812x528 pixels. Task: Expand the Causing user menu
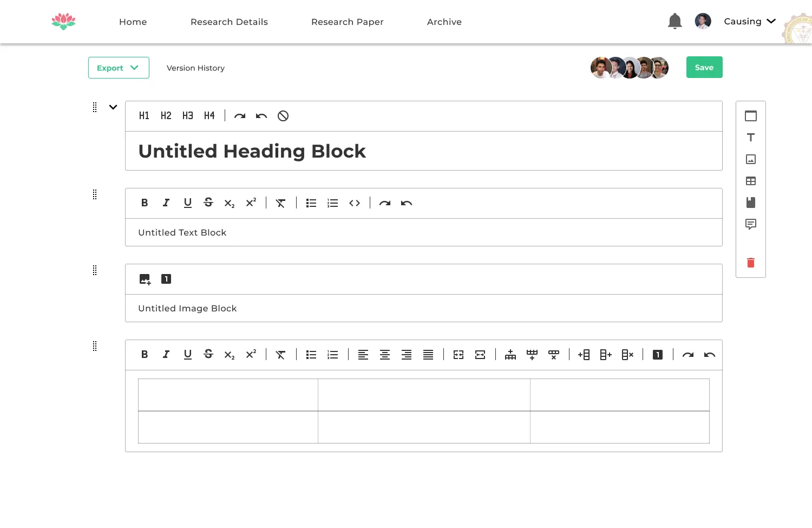pos(750,22)
